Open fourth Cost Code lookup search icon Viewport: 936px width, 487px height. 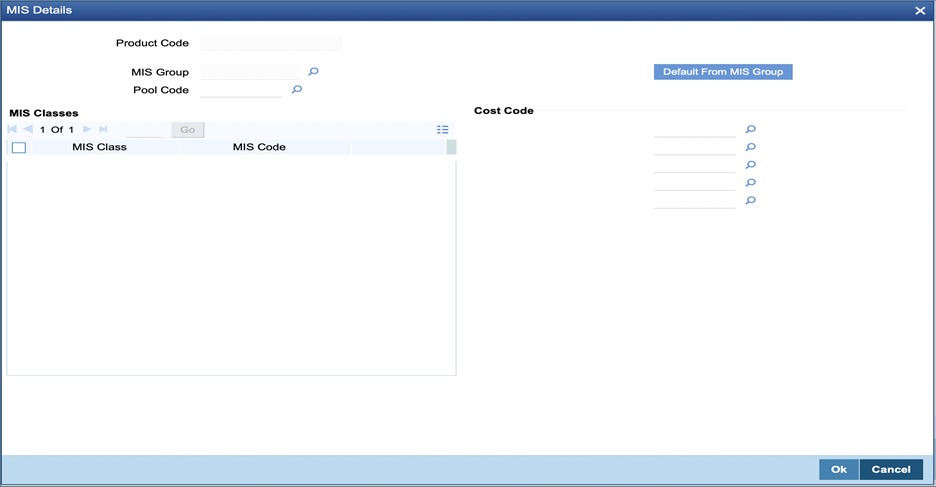click(x=750, y=183)
